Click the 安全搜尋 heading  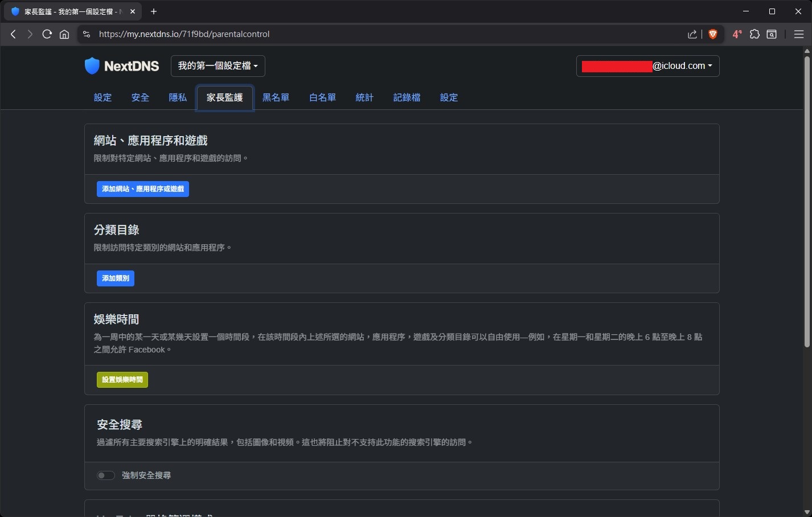coord(120,425)
